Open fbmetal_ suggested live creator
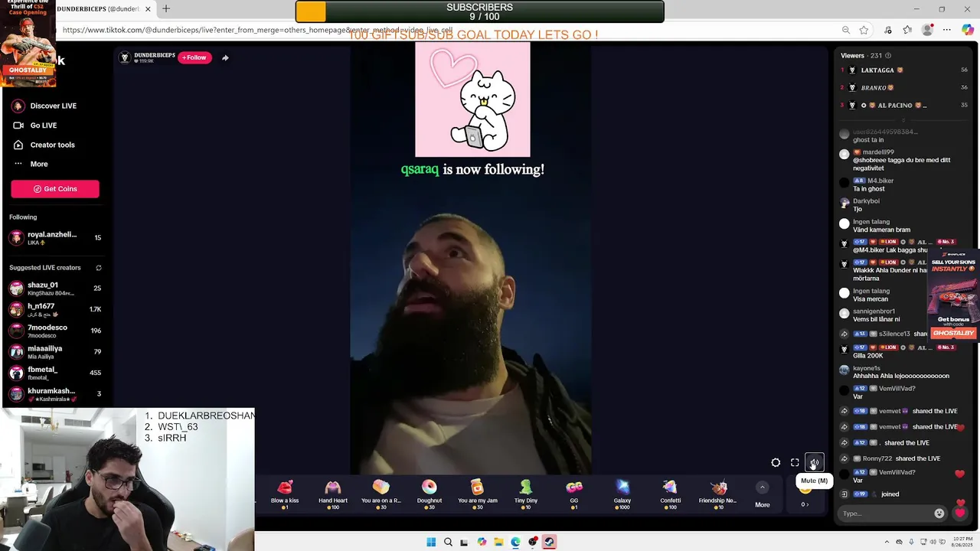This screenshot has height=551, width=980. point(55,373)
